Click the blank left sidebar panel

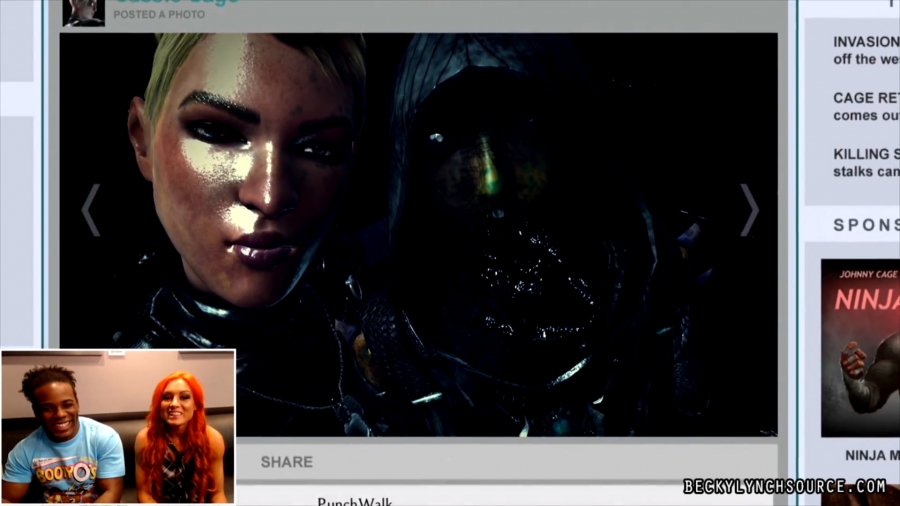(x=19, y=200)
